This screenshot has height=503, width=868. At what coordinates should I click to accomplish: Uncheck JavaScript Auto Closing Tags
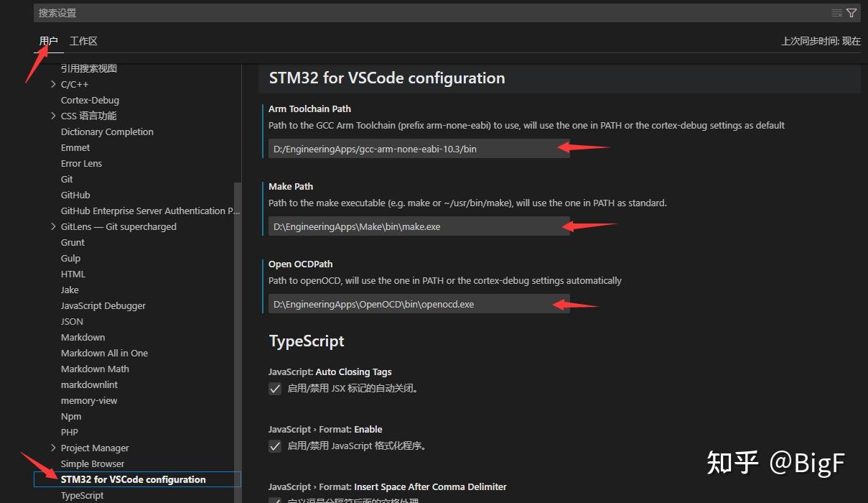[x=274, y=388]
